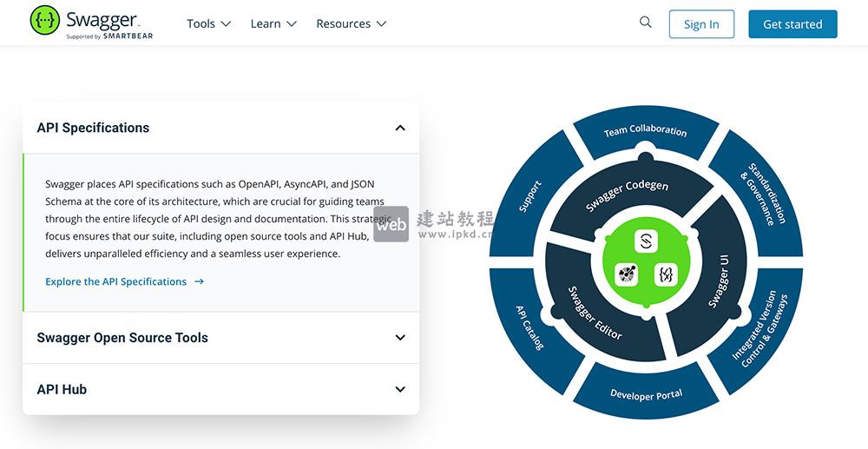Open the Resources navigation menu
Viewport: 868px width, 449px height.
pyautogui.click(x=351, y=23)
